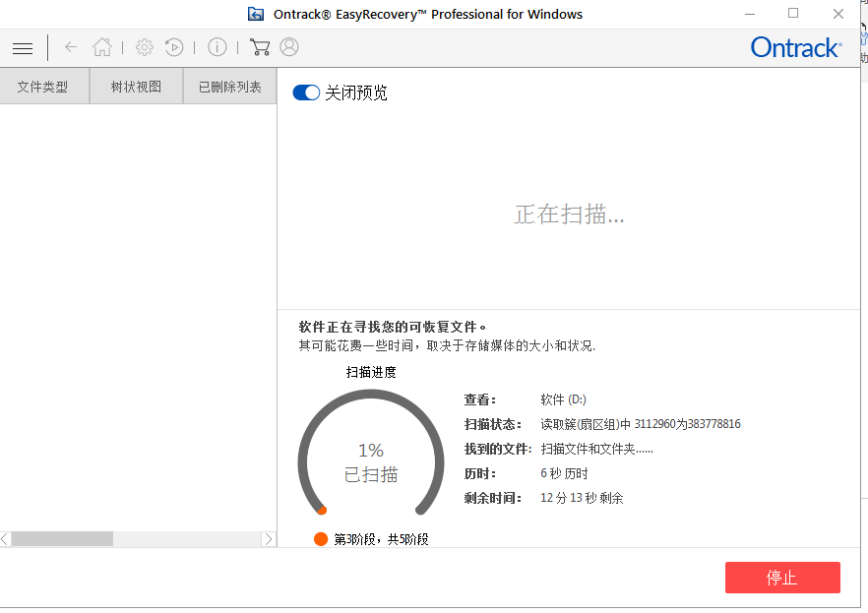Click the 软件 (D:) drive value

563,399
